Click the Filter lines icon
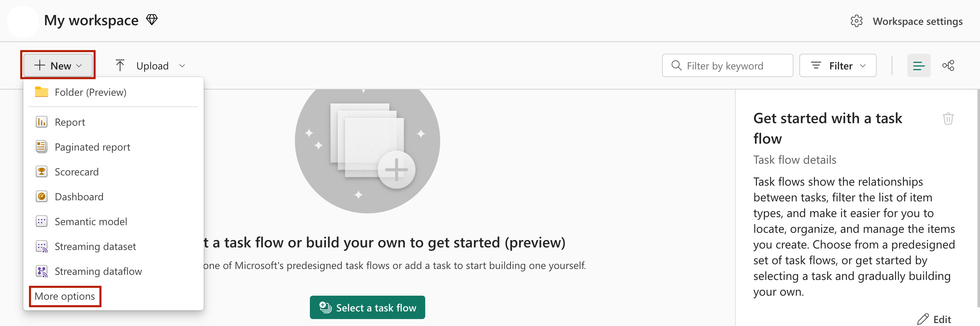 (816, 65)
